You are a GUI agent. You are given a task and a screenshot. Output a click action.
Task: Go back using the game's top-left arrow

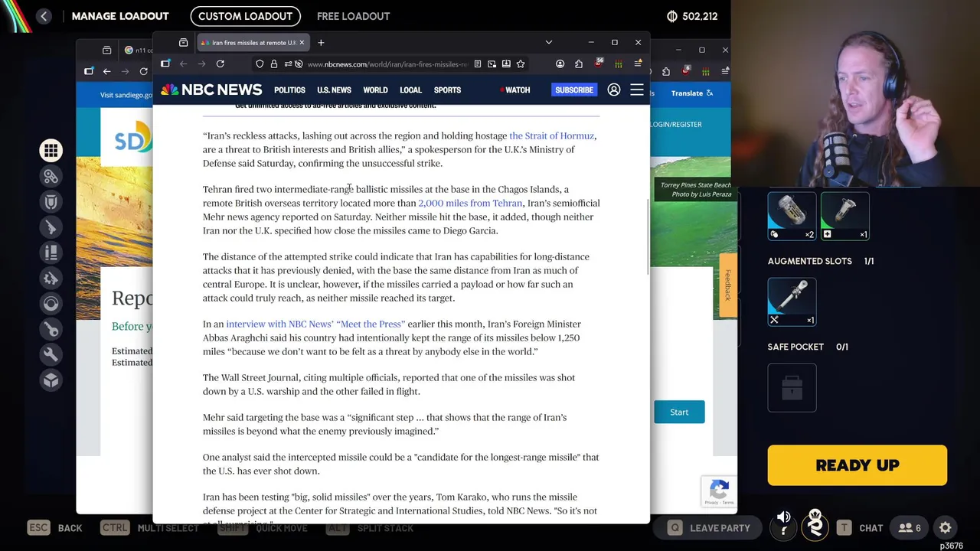tap(44, 16)
